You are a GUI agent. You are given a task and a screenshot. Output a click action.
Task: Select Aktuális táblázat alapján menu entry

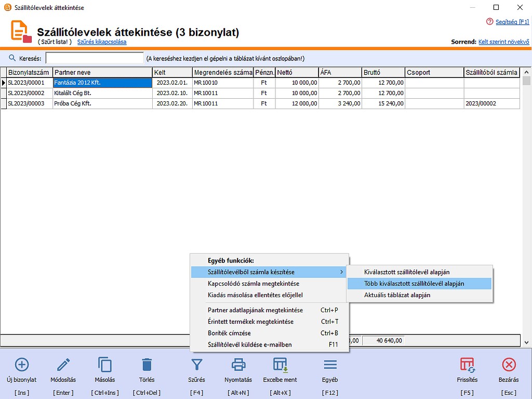[397, 295]
